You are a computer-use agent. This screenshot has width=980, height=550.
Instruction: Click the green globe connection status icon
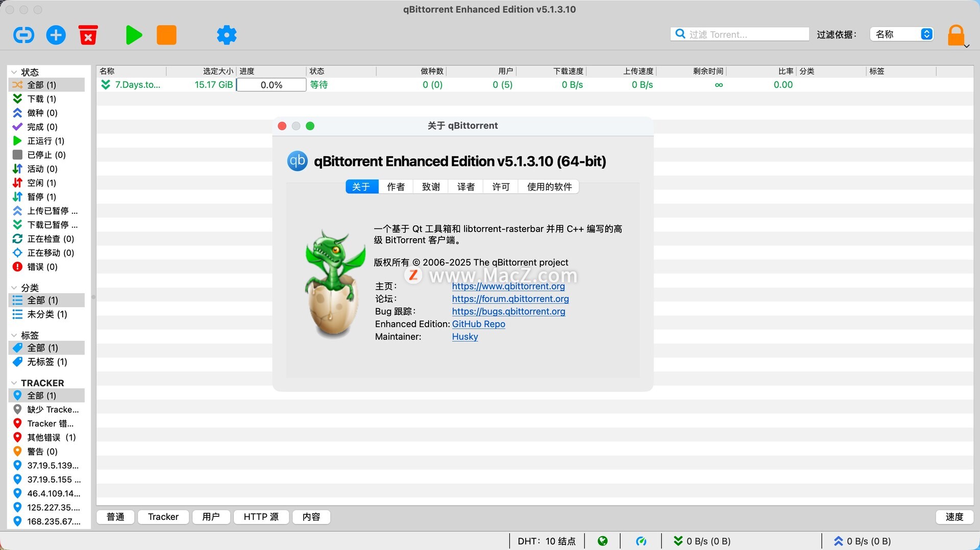coord(603,541)
